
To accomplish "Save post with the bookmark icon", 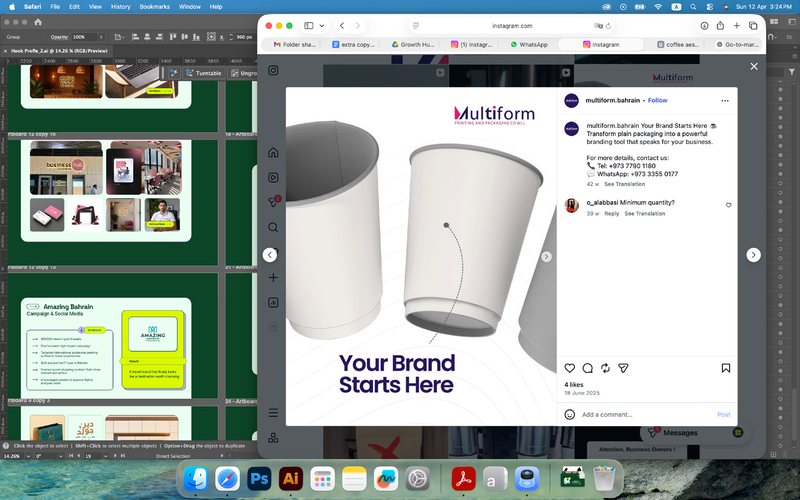I will tap(726, 368).
